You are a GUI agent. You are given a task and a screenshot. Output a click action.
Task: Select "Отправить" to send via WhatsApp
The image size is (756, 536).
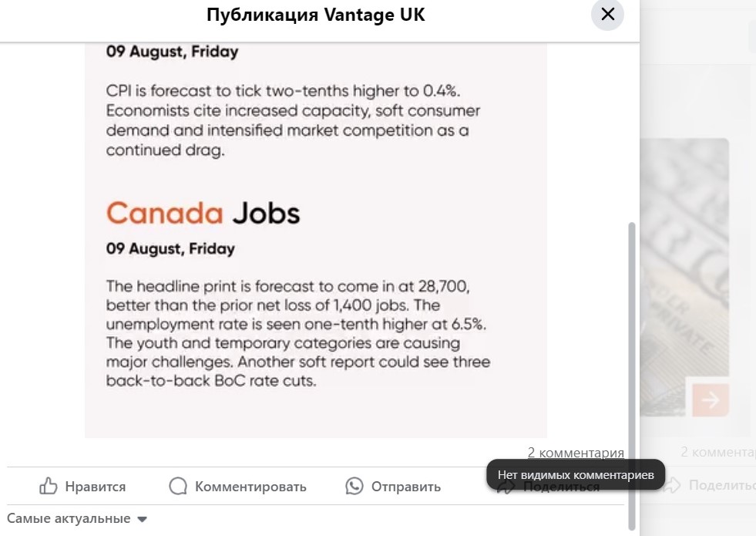click(405, 487)
